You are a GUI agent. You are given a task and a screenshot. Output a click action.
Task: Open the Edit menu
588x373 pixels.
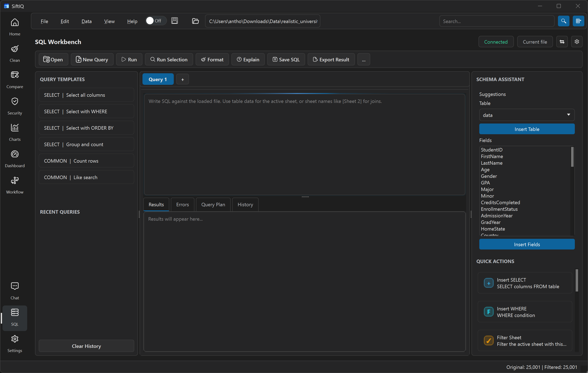tap(64, 21)
